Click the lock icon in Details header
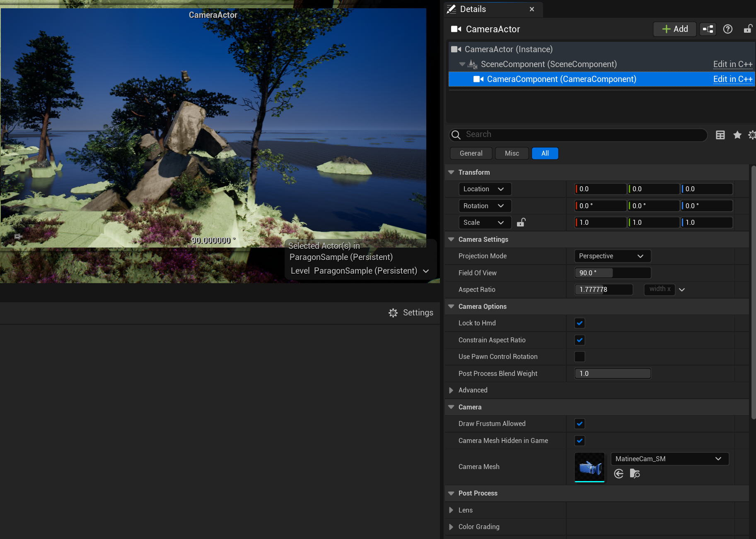 coord(748,29)
